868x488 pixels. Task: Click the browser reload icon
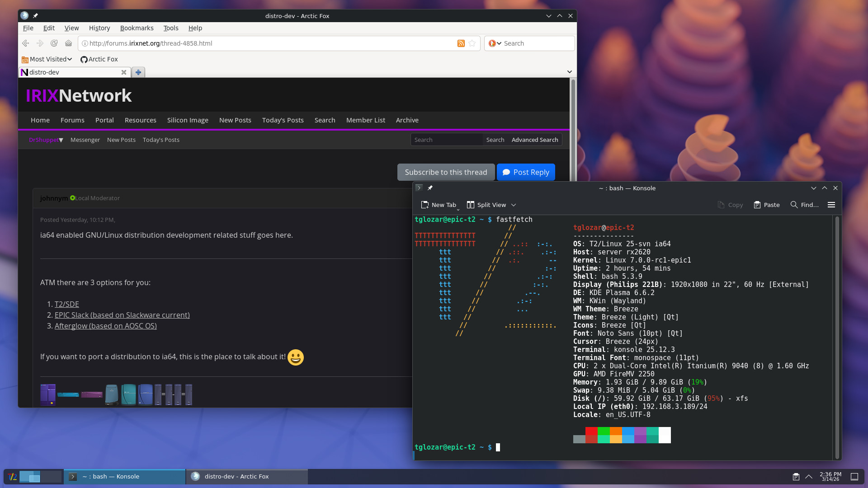click(x=54, y=43)
